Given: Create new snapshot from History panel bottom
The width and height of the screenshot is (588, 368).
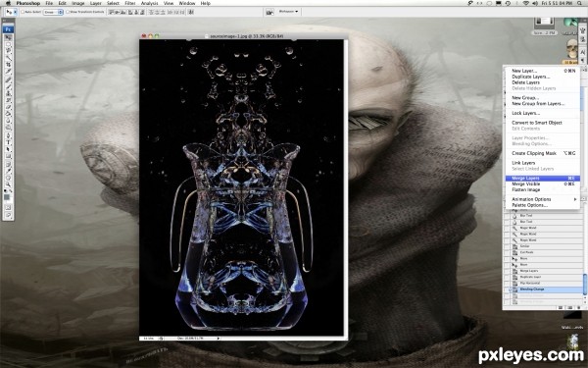Looking at the screenshot, I should pos(570,307).
